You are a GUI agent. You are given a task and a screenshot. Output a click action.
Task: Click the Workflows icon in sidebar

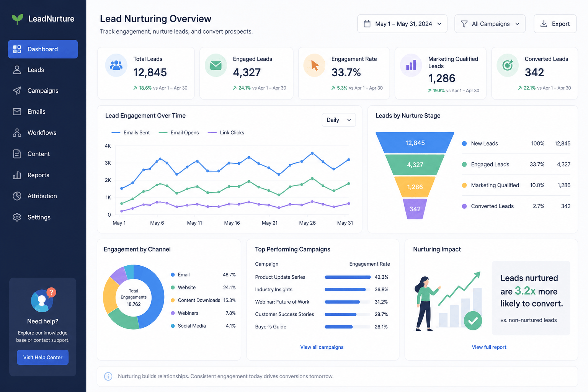click(17, 133)
